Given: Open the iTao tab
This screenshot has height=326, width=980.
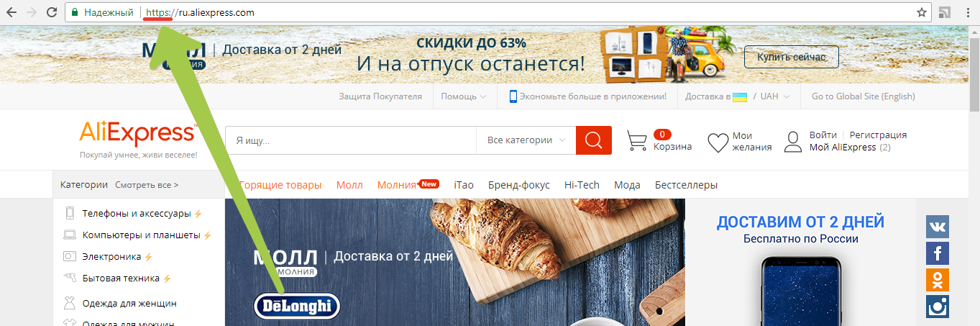Looking at the screenshot, I should [464, 185].
